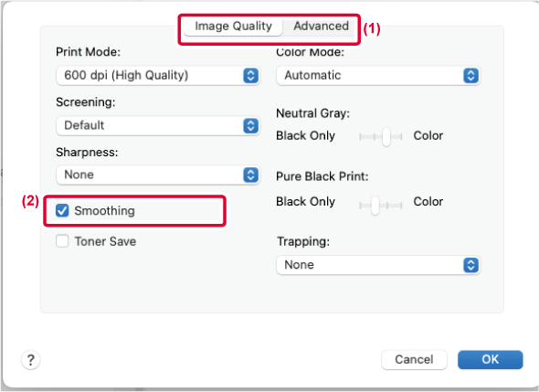
Task: Click the Toner Save label text
Action: pos(105,241)
